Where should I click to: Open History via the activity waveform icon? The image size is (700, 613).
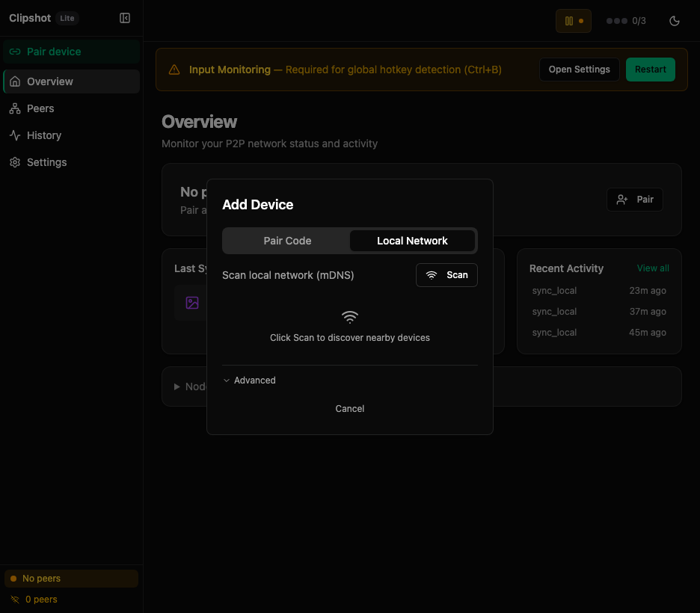click(x=16, y=135)
